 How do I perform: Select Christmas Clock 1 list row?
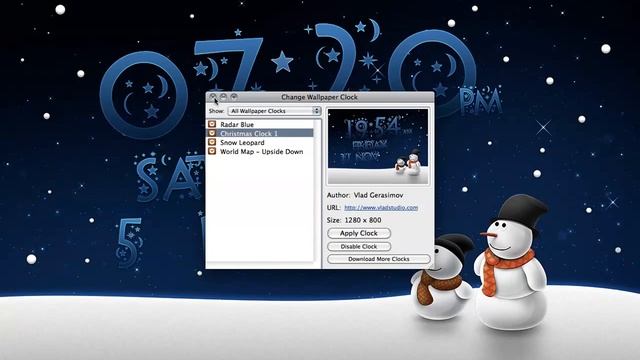click(x=260, y=133)
